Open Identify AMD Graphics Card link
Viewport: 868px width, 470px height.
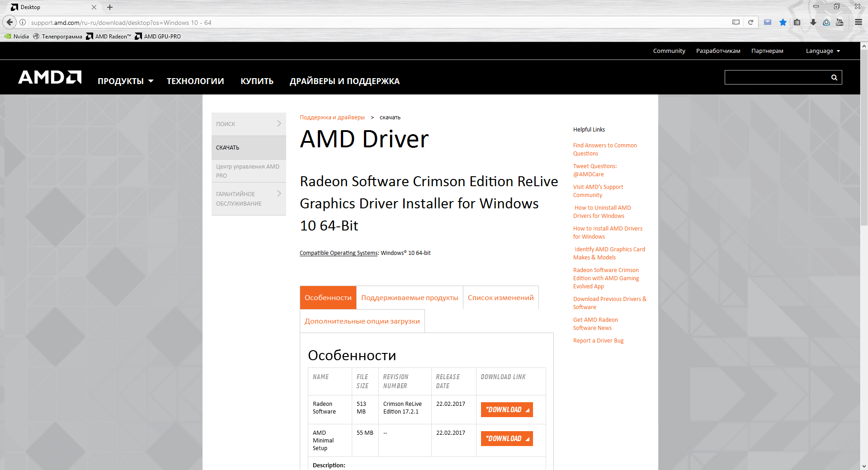(609, 254)
